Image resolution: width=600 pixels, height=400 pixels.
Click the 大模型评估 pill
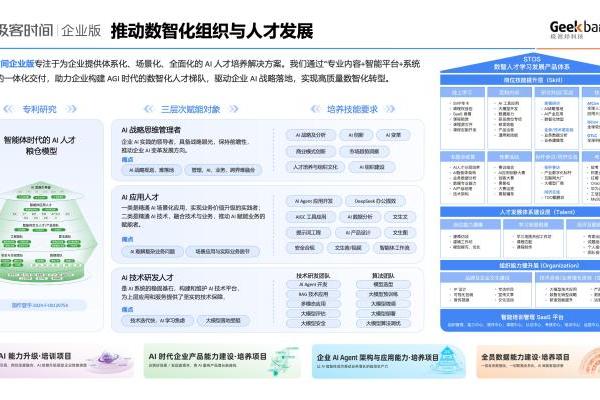coord(313,313)
